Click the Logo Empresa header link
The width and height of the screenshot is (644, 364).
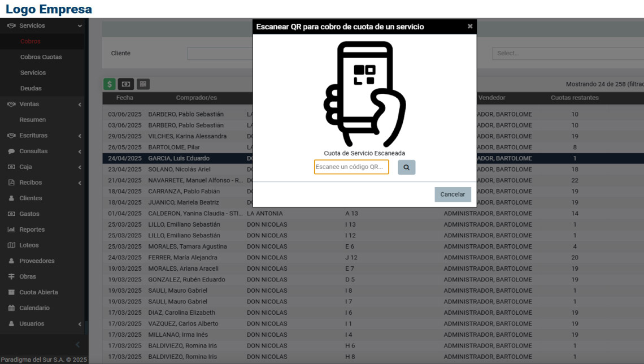49,9
